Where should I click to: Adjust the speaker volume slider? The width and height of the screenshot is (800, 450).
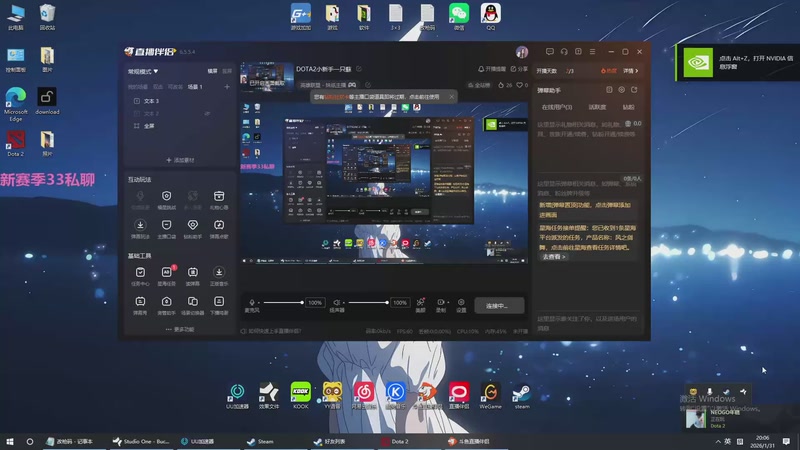pos(368,303)
